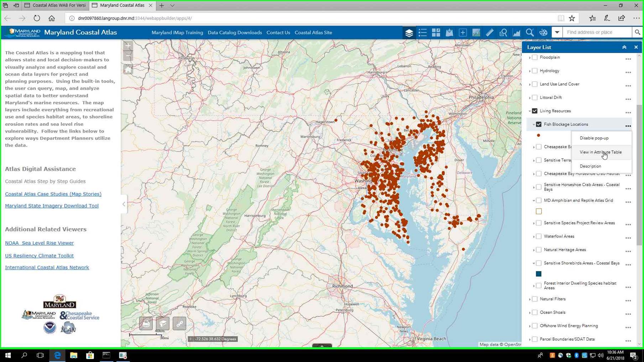This screenshot has width=644, height=362.
Task: Open the search source dropdown arrow
Action: point(557,32)
